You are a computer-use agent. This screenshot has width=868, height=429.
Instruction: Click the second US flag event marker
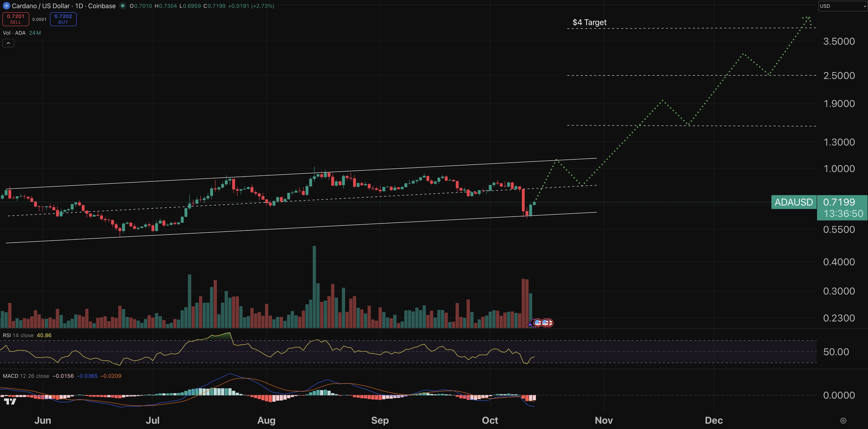(546, 323)
